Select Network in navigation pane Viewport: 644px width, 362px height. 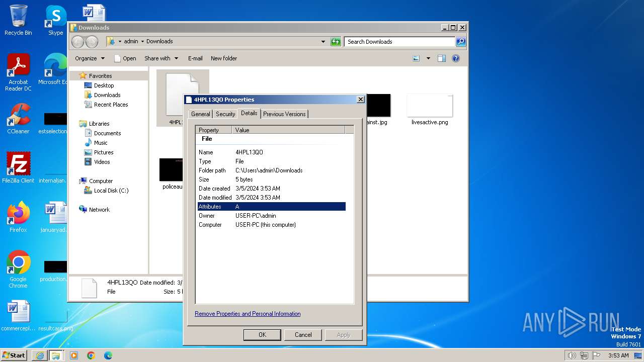99,210
